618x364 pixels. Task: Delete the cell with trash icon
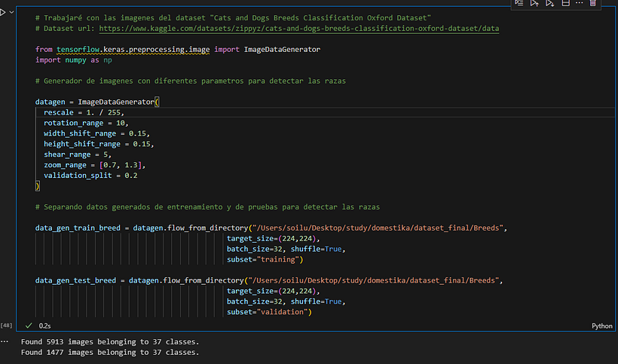tap(593, 3)
